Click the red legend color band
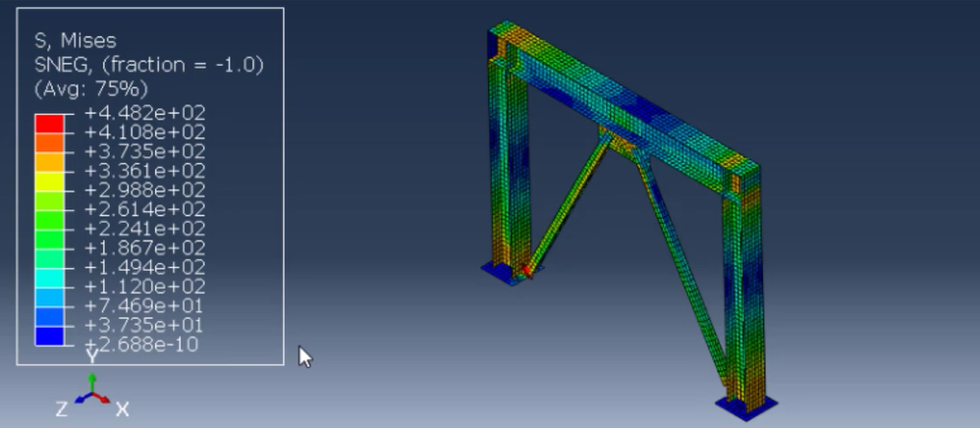 (x=49, y=123)
